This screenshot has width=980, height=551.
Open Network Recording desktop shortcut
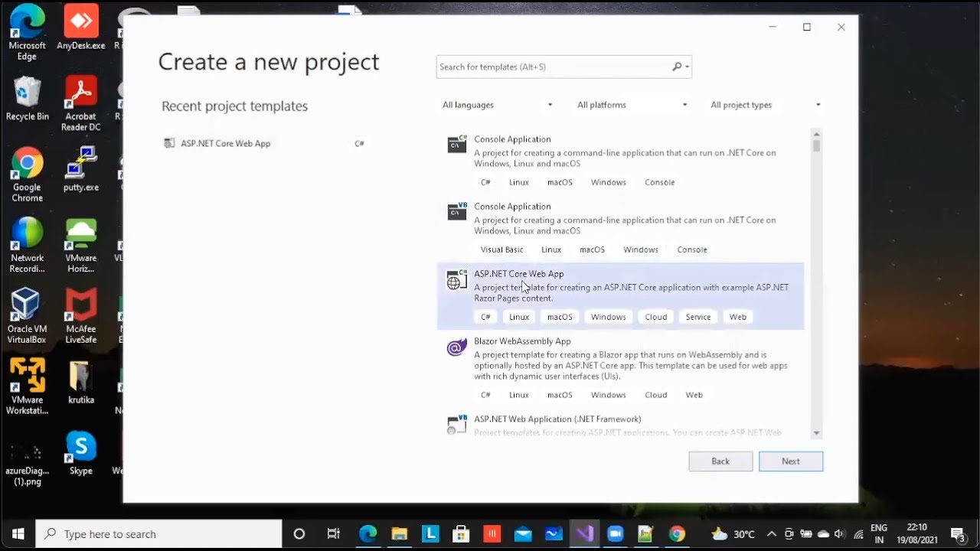click(27, 245)
